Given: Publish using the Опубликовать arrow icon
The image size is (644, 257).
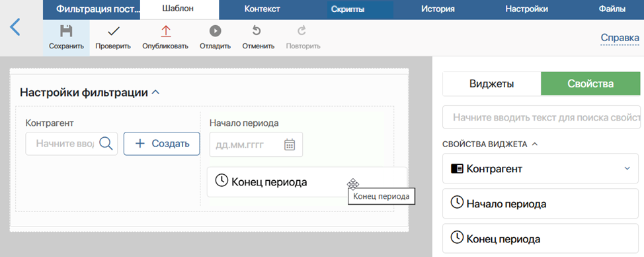Looking at the screenshot, I should [x=165, y=31].
